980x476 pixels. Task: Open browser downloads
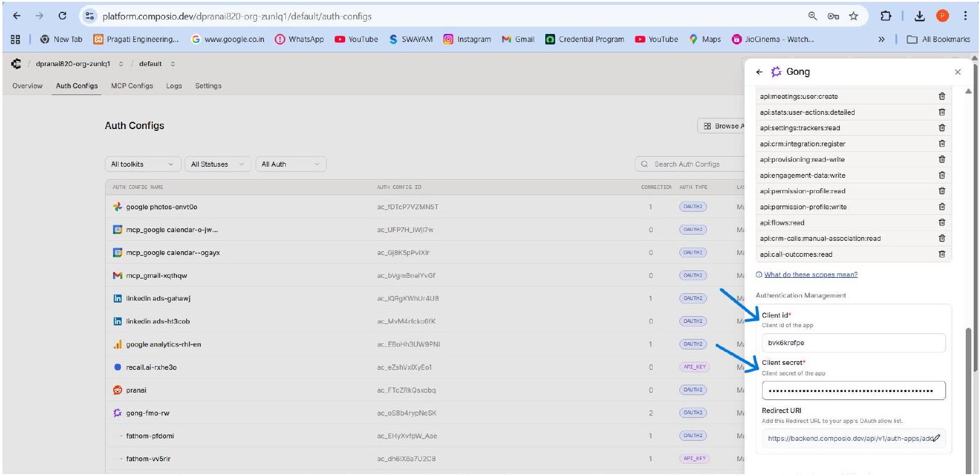pos(919,16)
